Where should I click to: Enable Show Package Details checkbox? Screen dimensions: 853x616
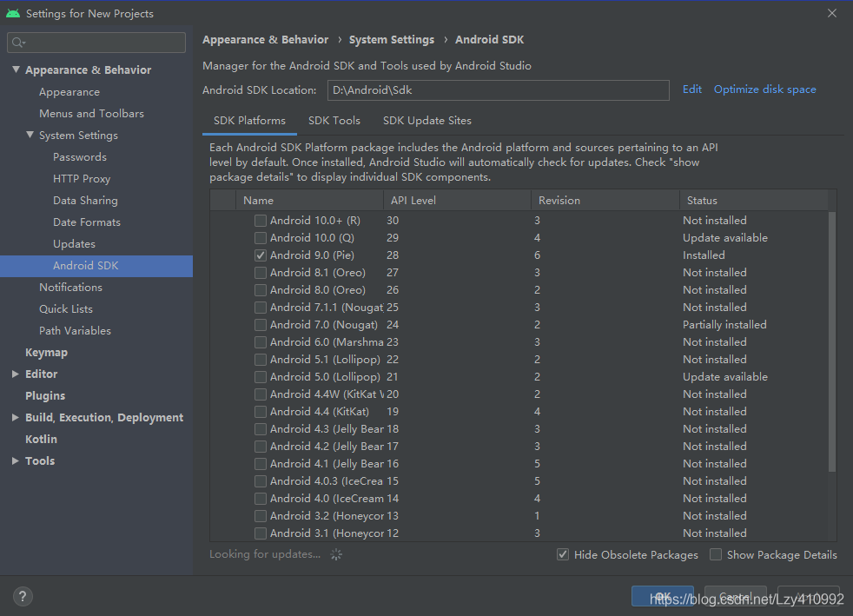(716, 554)
